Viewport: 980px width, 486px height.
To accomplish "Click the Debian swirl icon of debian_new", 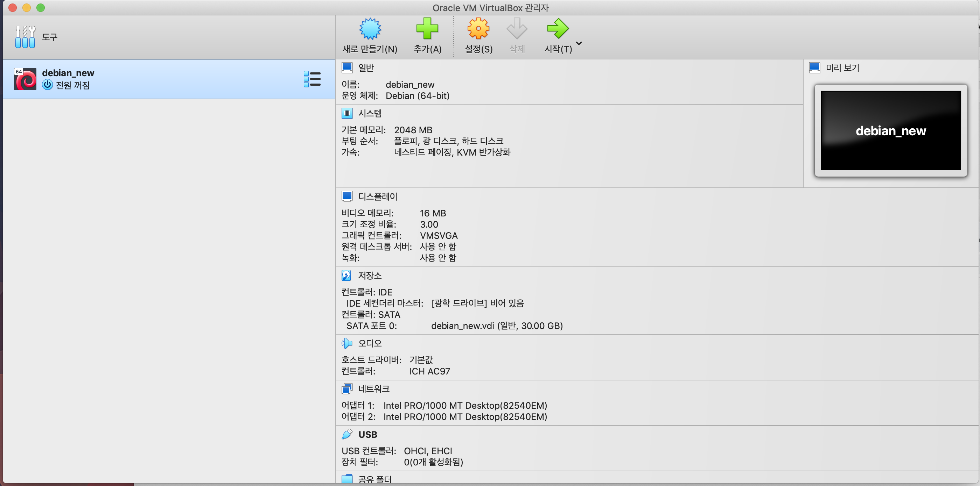I will click(25, 79).
